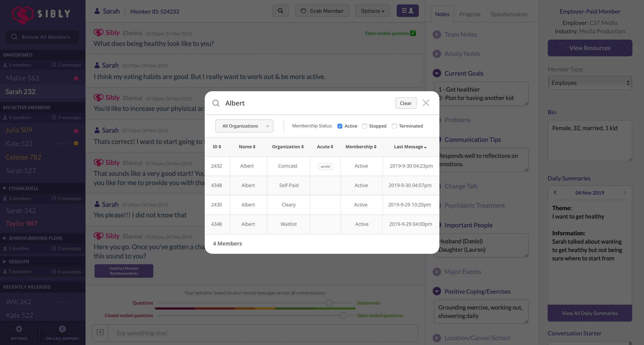644x345 pixels.
Task: Switch to the Progress tab
Action: 470,14
